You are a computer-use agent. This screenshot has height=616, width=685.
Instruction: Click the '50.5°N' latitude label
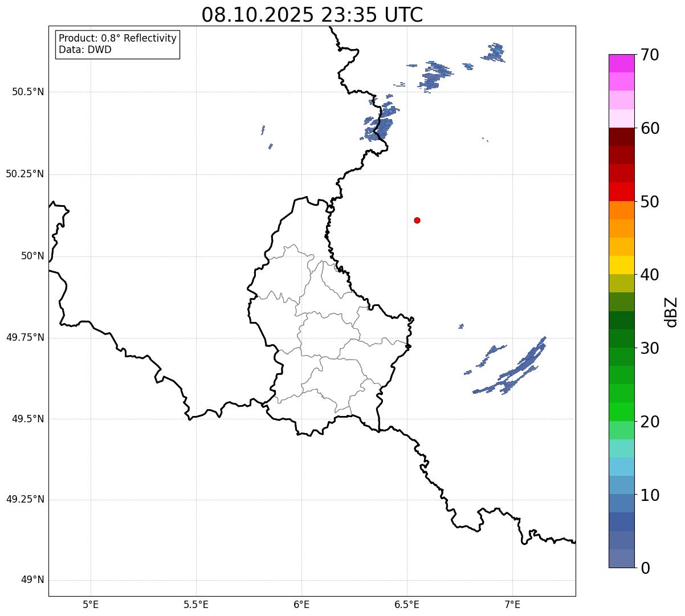pos(28,92)
